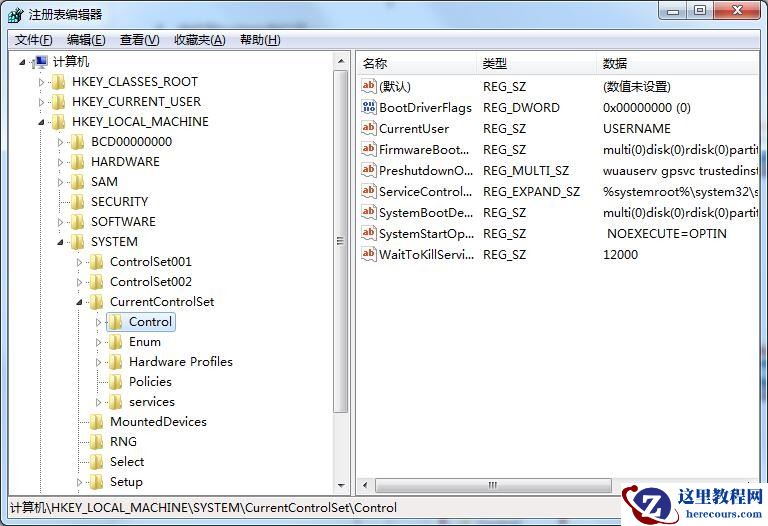The height and width of the screenshot is (526, 768).
Task: Select the Select key in the tree
Action: tap(127, 462)
